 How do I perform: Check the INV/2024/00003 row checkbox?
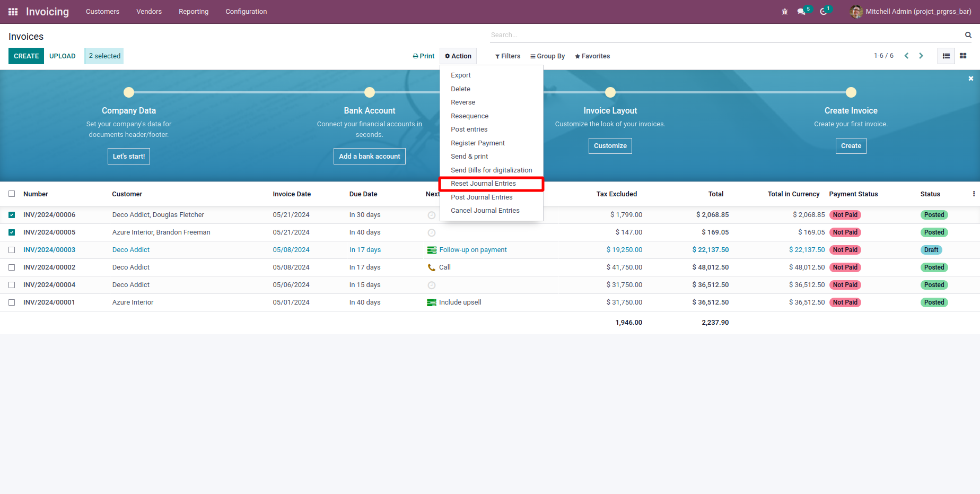[x=12, y=250]
